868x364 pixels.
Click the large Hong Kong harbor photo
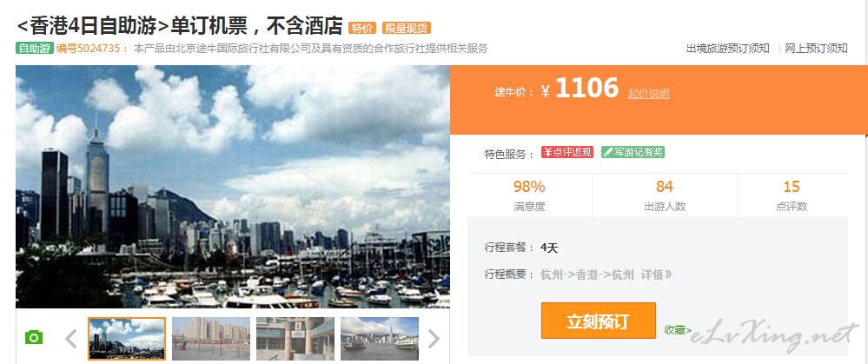point(233,187)
